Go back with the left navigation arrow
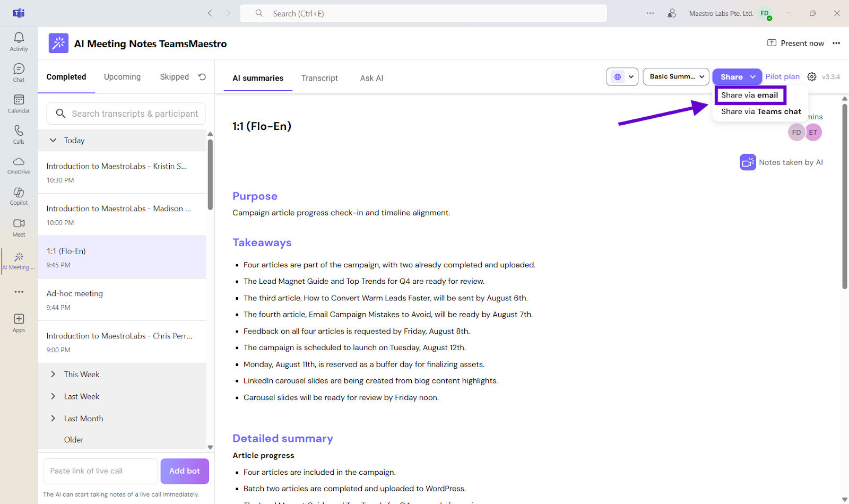This screenshot has height=504, width=849. (x=210, y=13)
